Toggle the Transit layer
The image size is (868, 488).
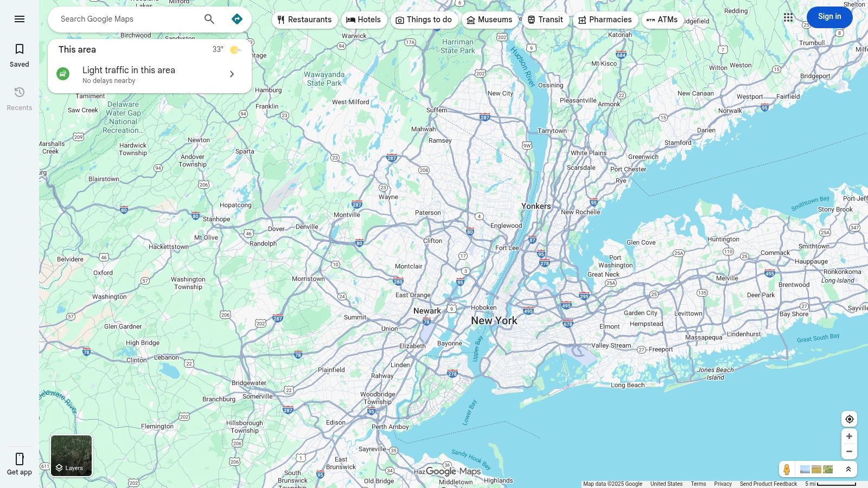545,20
